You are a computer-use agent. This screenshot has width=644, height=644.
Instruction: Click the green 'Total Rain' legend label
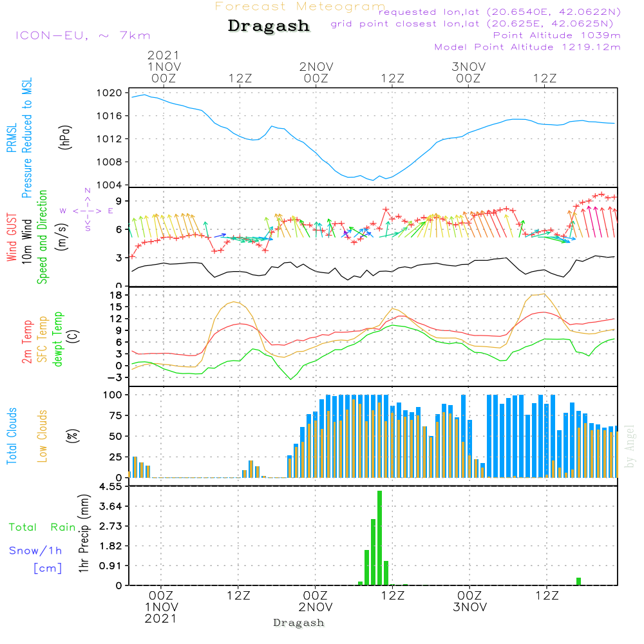(x=43, y=527)
